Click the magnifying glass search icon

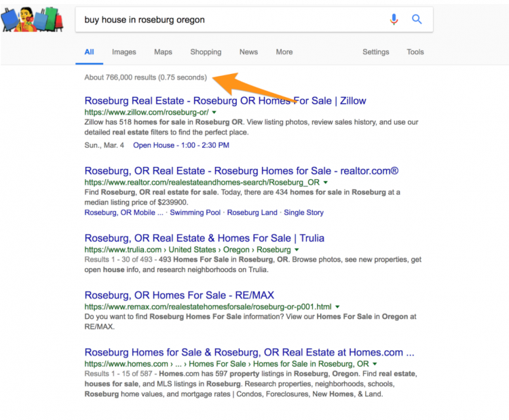click(417, 20)
